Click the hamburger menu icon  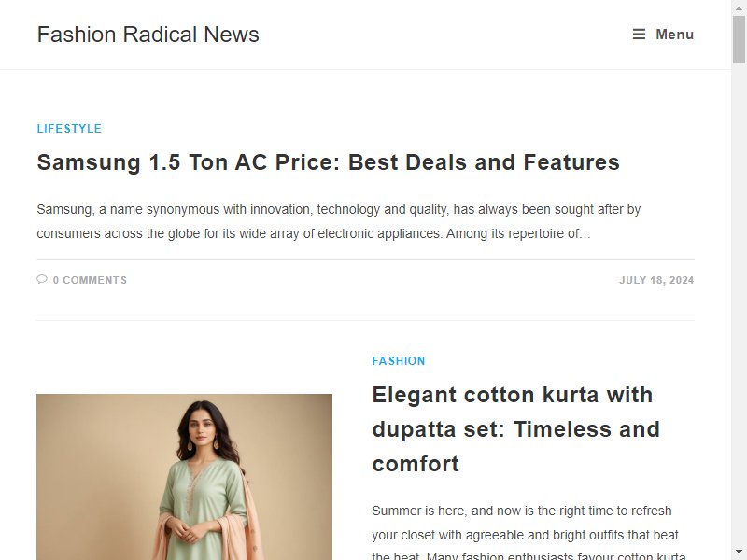[639, 35]
